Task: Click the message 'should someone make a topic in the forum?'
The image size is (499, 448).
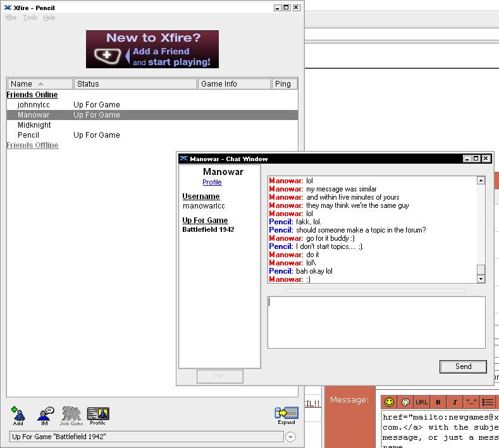Action: coord(361,230)
